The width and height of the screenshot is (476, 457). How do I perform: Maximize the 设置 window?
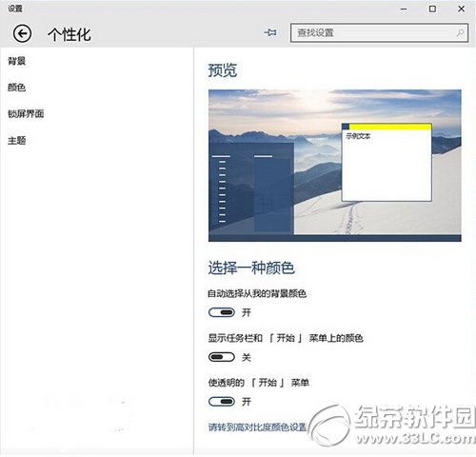(432, 9)
